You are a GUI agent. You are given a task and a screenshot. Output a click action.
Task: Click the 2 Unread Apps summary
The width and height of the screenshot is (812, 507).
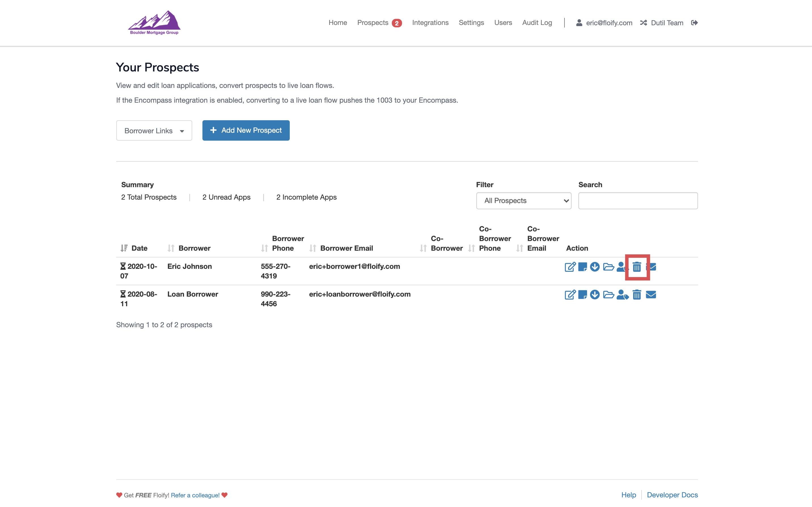tap(226, 197)
